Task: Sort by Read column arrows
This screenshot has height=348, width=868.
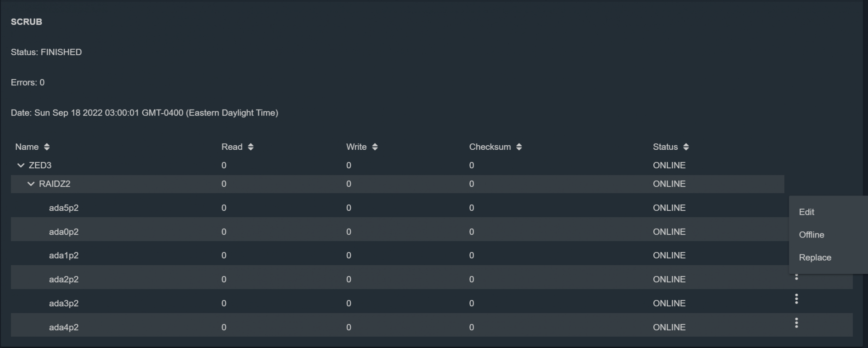Action: (x=250, y=147)
